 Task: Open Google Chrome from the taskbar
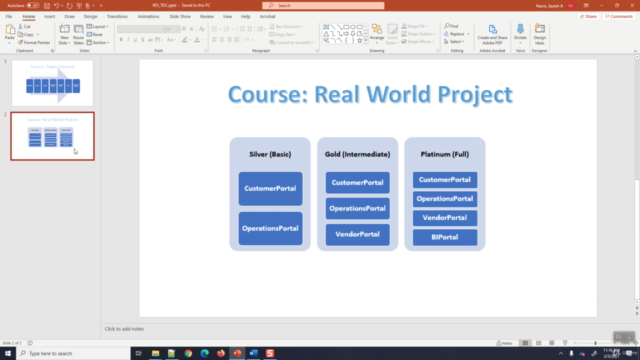point(188,353)
